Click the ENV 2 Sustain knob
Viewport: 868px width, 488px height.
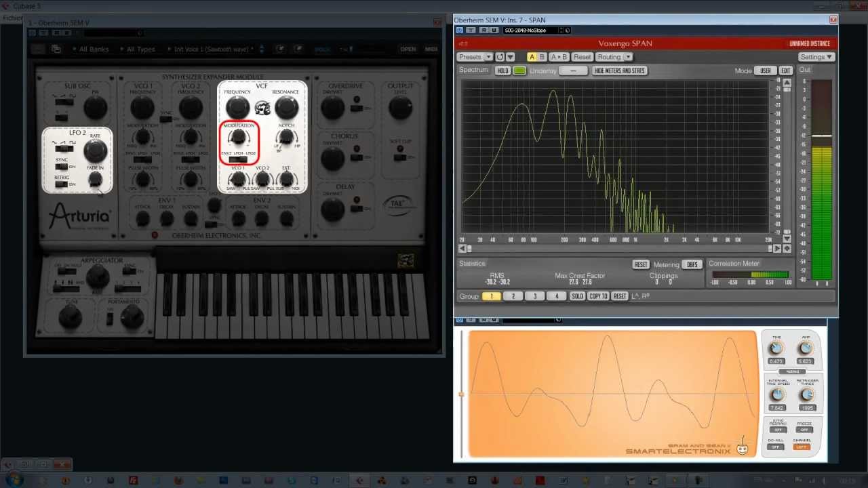click(x=286, y=219)
